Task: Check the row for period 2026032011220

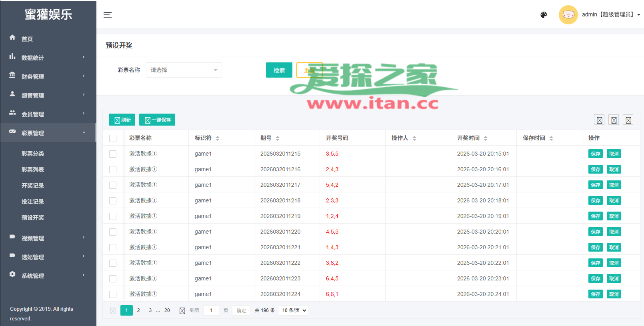Action: point(113,232)
